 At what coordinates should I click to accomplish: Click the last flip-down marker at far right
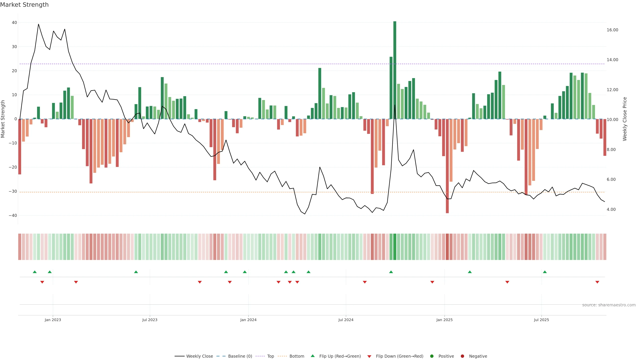[x=597, y=282]
